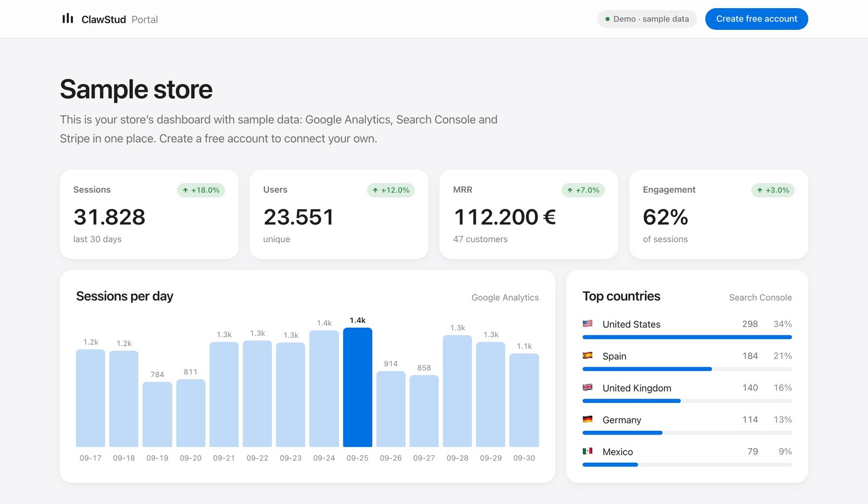Click the Spain session count 184
This screenshot has width=868, height=504.
point(750,356)
